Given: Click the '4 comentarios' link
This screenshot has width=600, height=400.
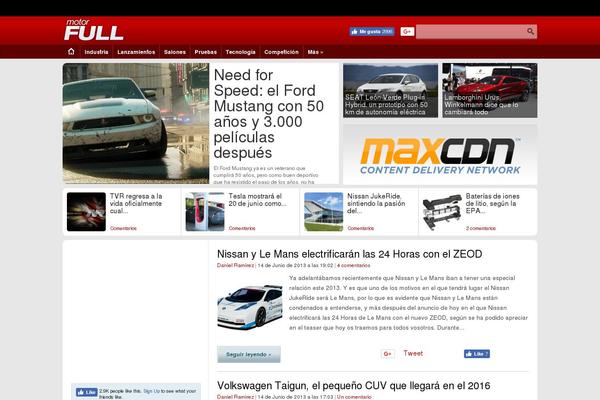Looking at the screenshot, I should pos(354,265).
